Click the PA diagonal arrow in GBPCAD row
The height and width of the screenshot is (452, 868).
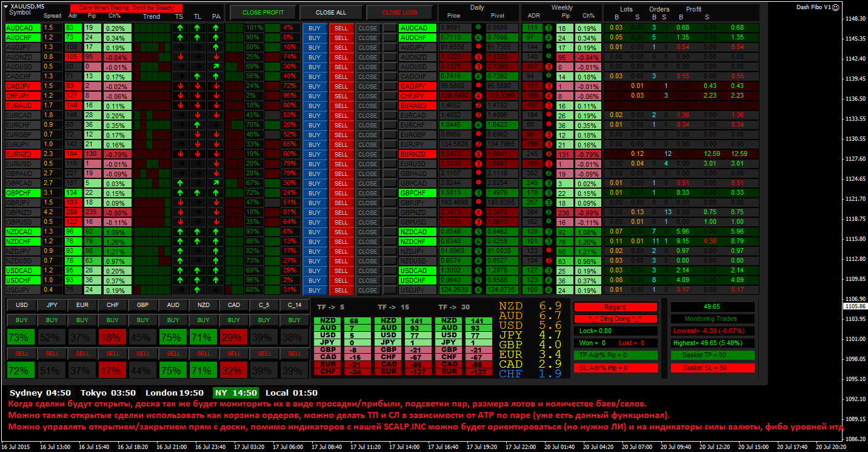tap(216, 183)
